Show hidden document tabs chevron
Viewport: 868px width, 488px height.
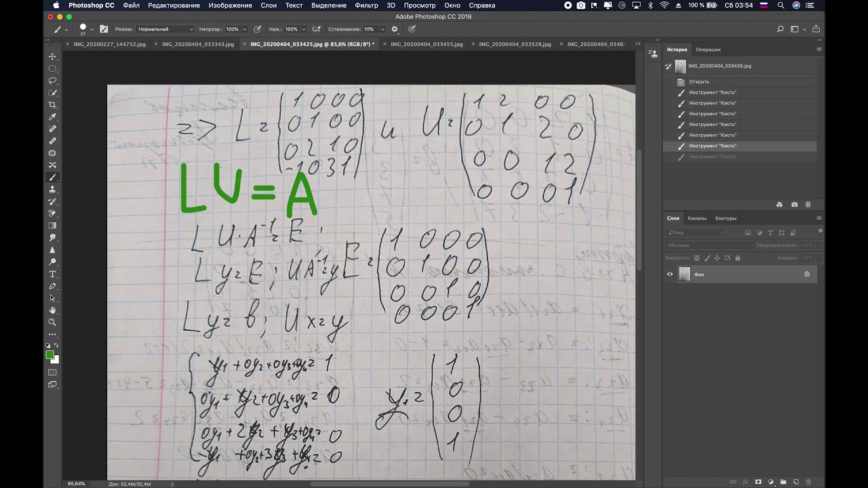637,43
